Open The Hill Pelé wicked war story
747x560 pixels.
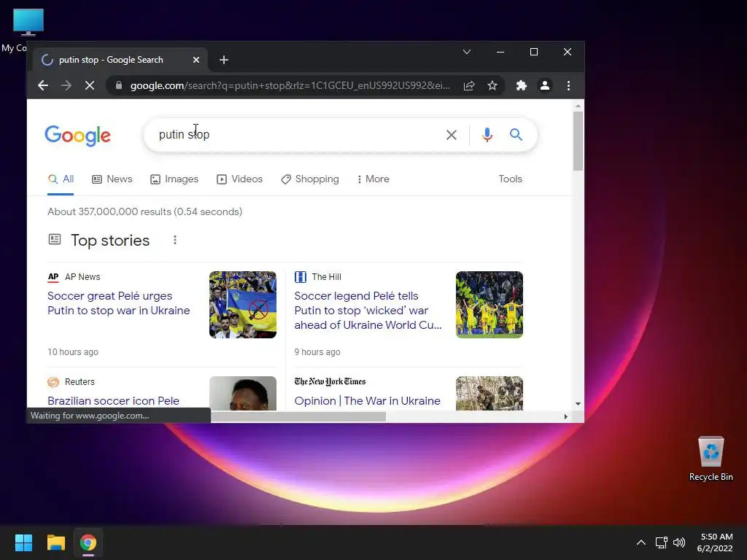tap(368, 311)
